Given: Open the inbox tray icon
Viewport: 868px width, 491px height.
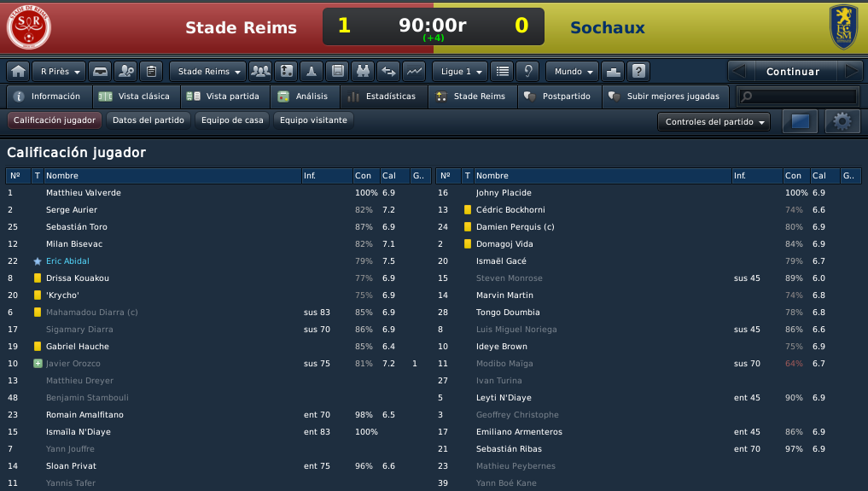Looking at the screenshot, I should 100,72.
